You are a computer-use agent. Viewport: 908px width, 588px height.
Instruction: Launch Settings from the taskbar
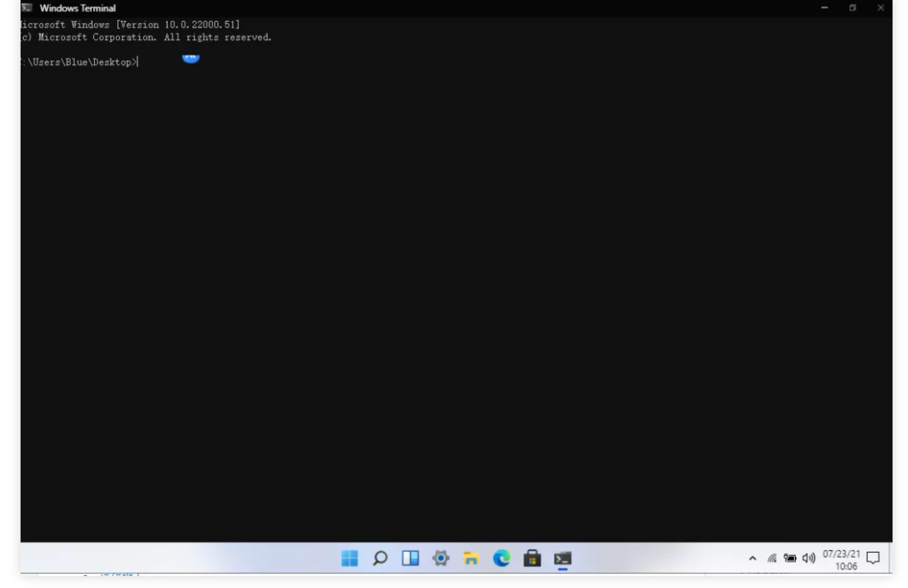[441, 558]
